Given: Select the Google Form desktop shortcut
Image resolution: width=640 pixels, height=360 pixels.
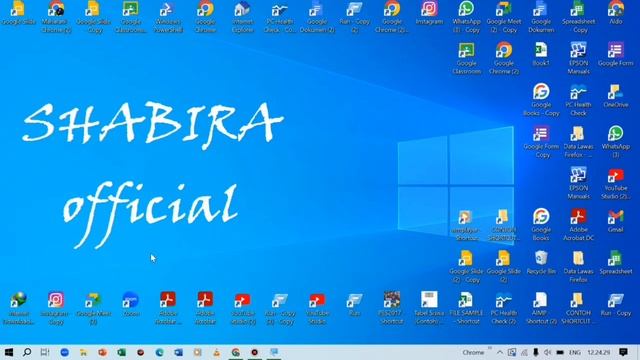Looking at the screenshot, I should click(x=616, y=55).
